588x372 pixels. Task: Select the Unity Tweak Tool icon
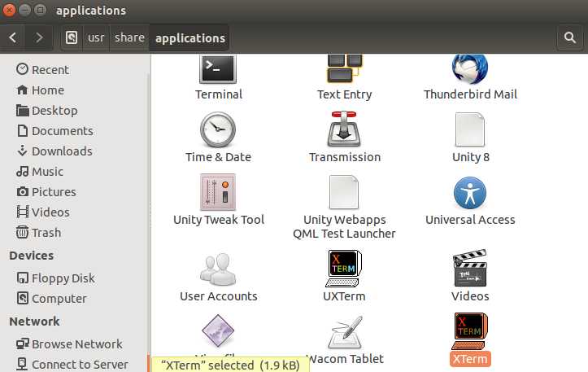218,192
